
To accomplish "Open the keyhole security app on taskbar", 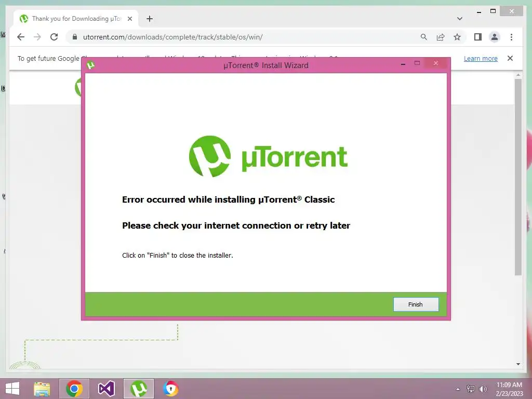I will pyautogui.click(x=170, y=389).
